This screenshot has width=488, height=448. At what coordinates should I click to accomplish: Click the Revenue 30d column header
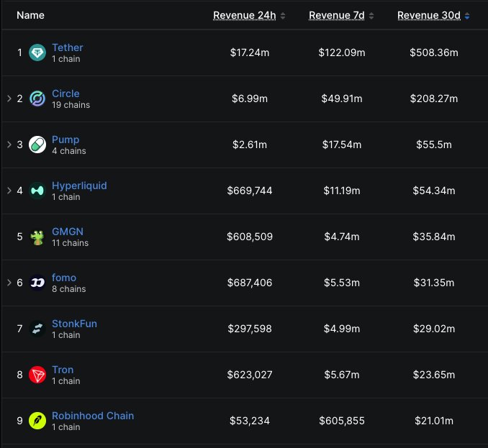click(x=428, y=16)
